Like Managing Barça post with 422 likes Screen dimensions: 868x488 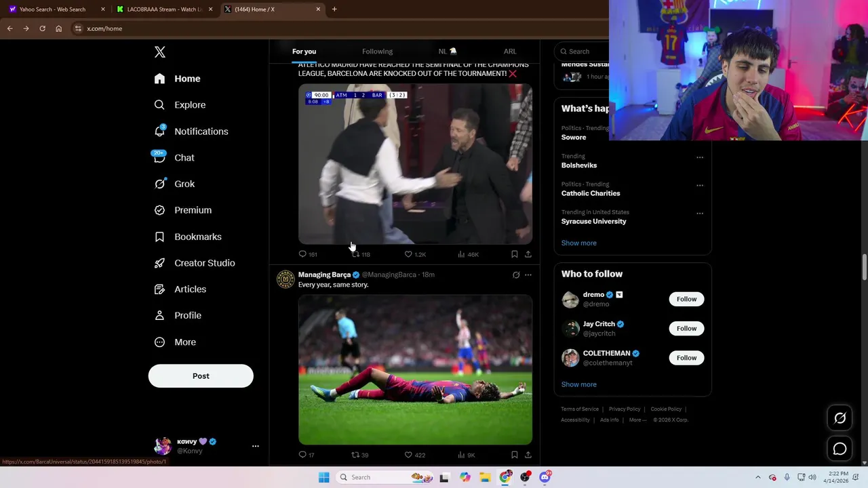415,455
